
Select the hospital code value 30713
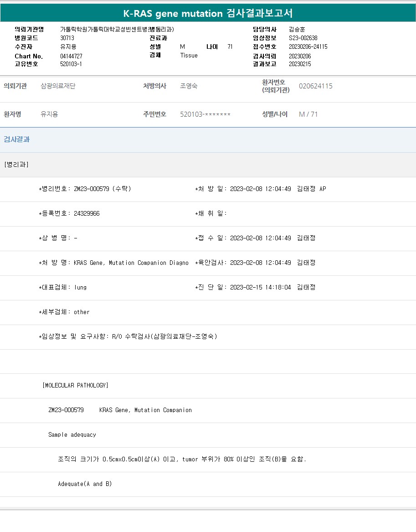[x=67, y=38]
